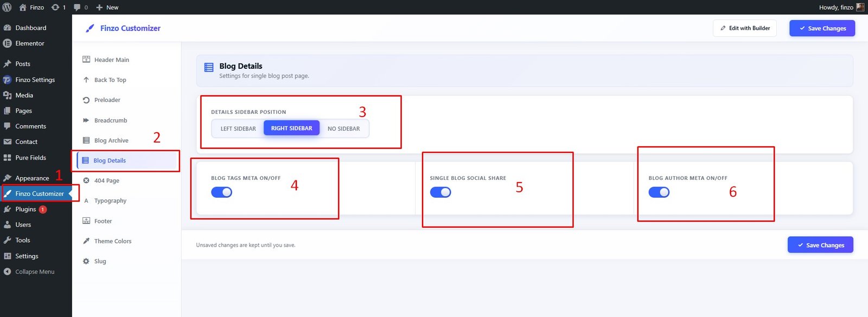
Task: Click the WordPress logo icon
Action: (7, 7)
